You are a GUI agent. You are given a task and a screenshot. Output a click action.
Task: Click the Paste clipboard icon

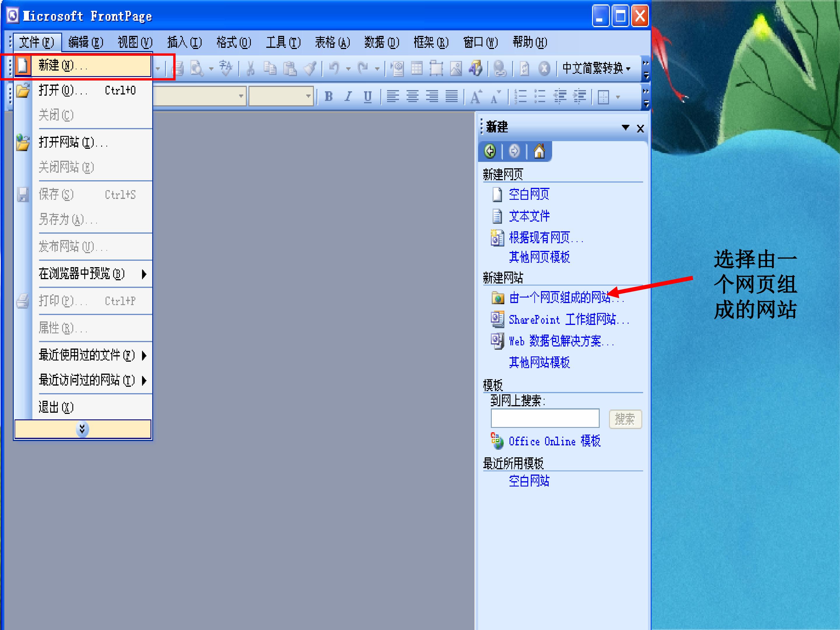pyautogui.click(x=290, y=69)
